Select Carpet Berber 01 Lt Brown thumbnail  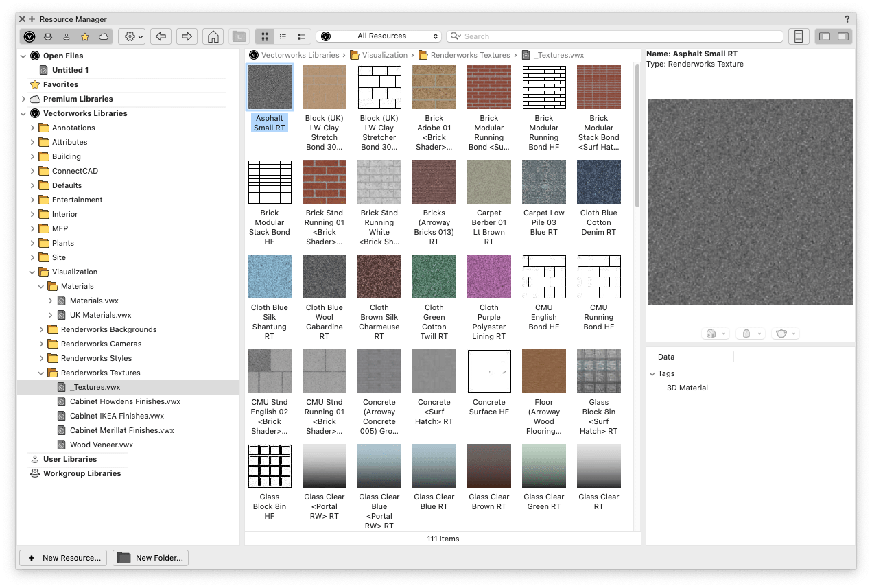pos(489,182)
